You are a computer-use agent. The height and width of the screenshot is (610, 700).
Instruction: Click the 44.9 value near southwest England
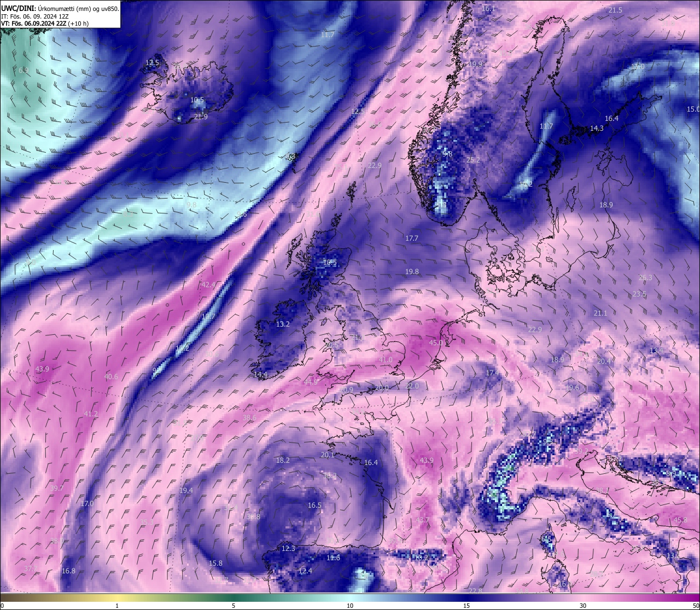[311, 381]
